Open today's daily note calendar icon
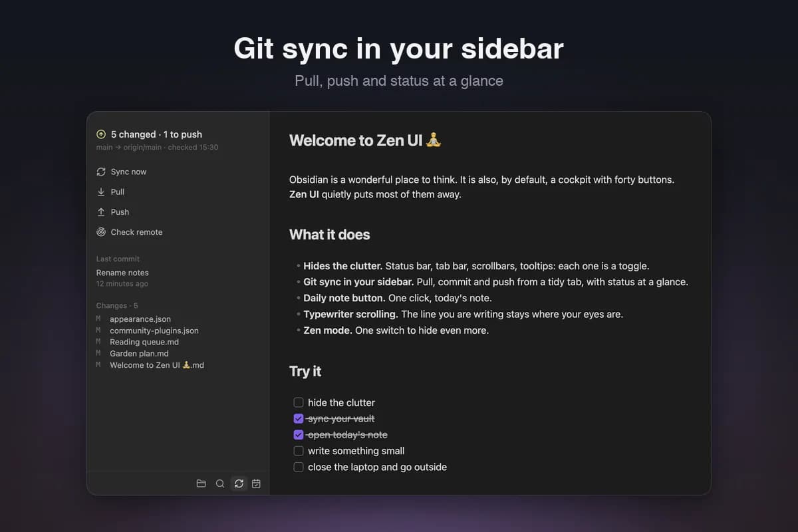 click(257, 483)
